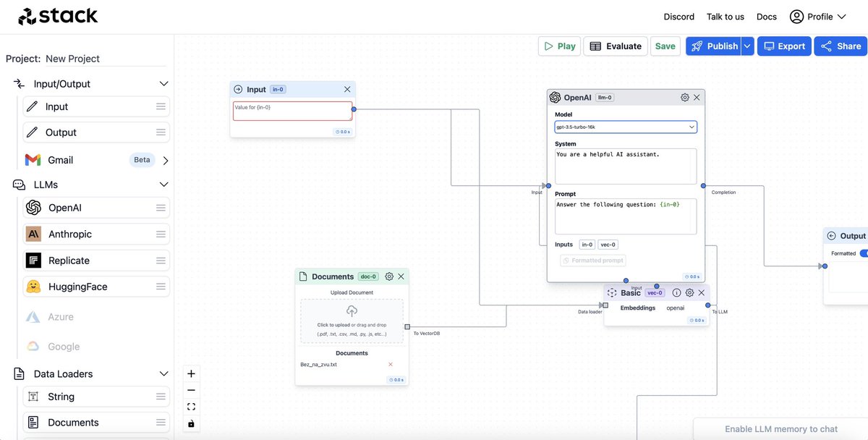Image resolution: width=868 pixels, height=440 pixels.
Task: Open the settings gear on the Documents node
Action: coord(390,276)
